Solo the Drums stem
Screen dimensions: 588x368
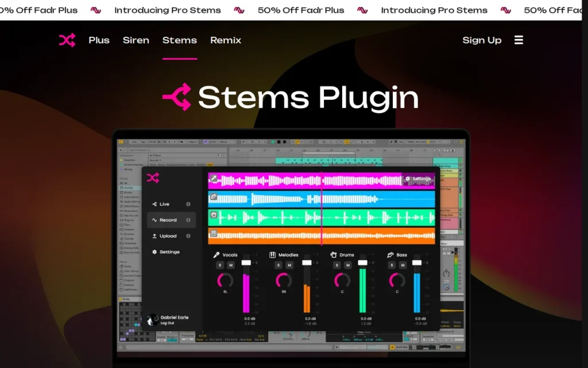[337, 265]
